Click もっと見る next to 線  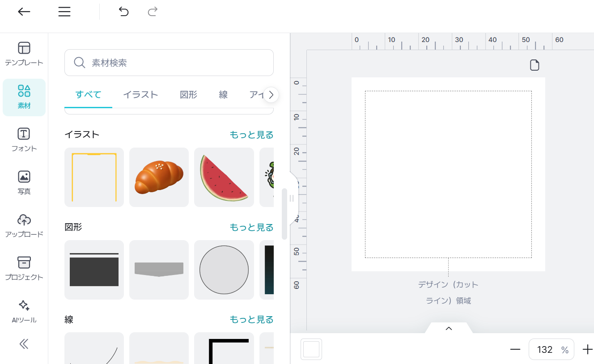click(x=251, y=320)
